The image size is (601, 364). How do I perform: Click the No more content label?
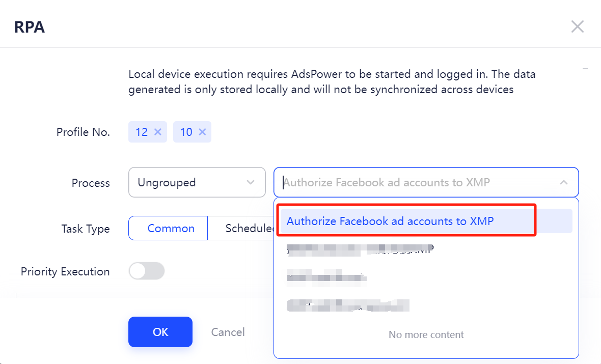(426, 334)
